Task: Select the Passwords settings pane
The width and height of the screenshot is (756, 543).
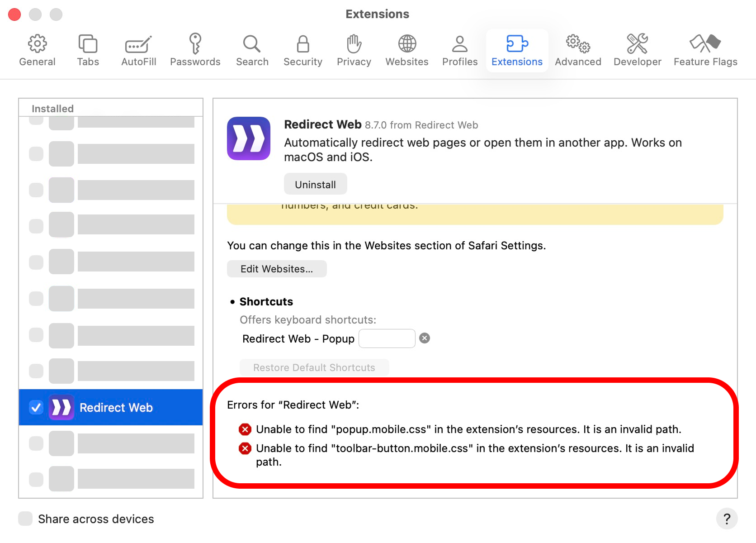Action: pyautogui.click(x=195, y=50)
